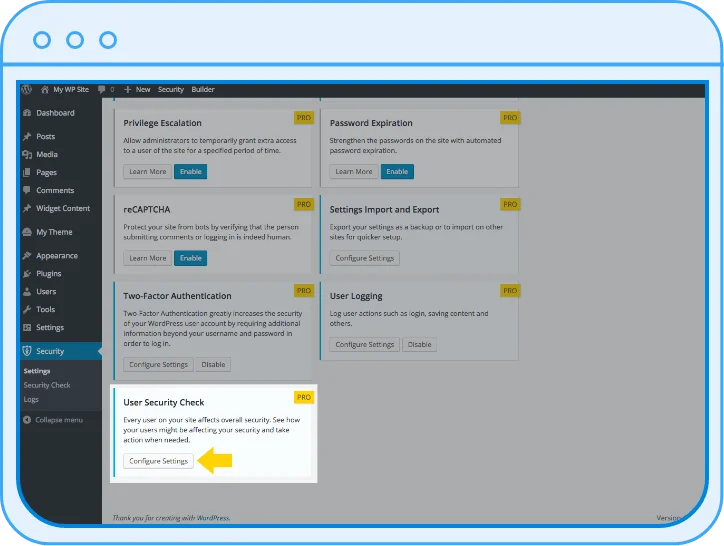Open Widget Content menu item
The height and width of the screenshot is (546, 724).
[61, 208]
